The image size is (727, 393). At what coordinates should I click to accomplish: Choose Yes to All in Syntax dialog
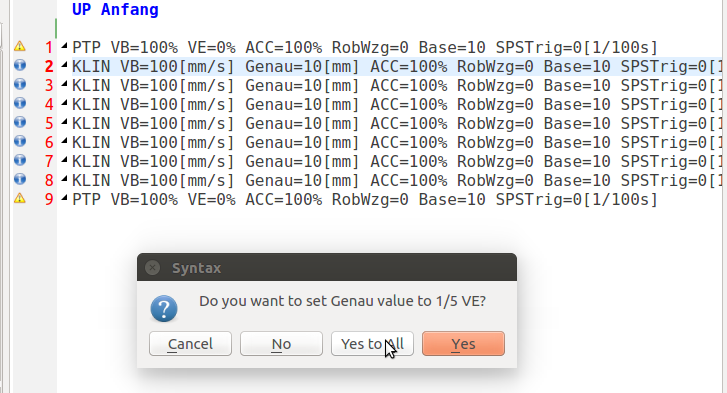click(372, 343)
